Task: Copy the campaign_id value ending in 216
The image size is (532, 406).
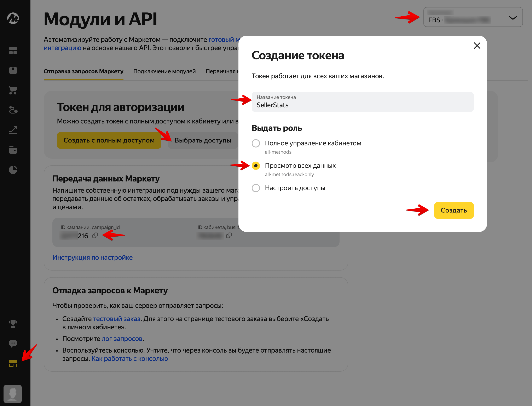Action: pyautogui.click(x=95, y=235)
